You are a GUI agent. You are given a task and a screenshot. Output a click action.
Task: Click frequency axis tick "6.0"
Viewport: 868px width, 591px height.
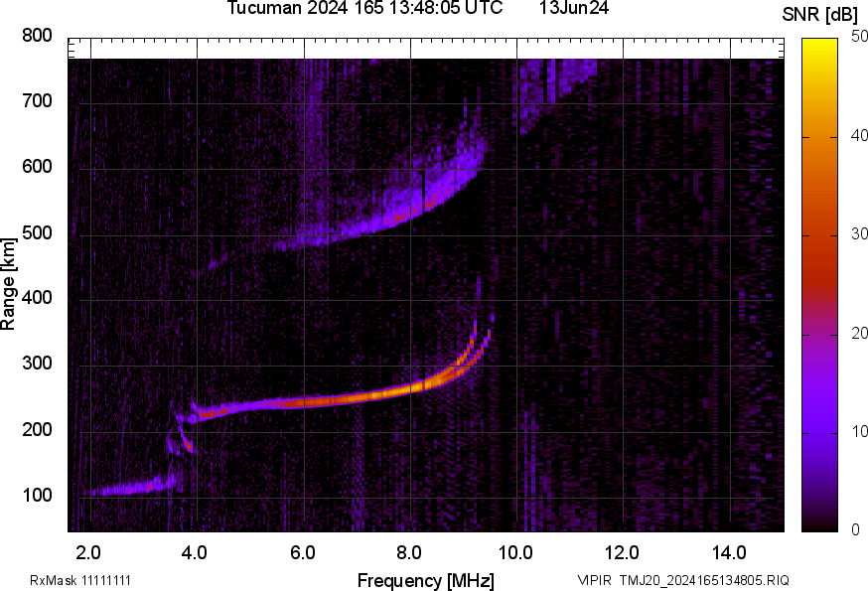(x=303, y=553)
